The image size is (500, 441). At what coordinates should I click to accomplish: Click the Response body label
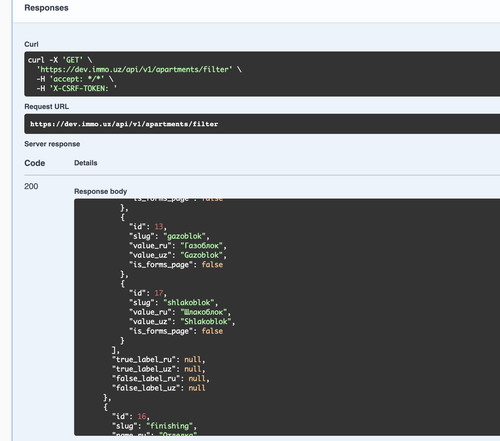click(101, 191)
